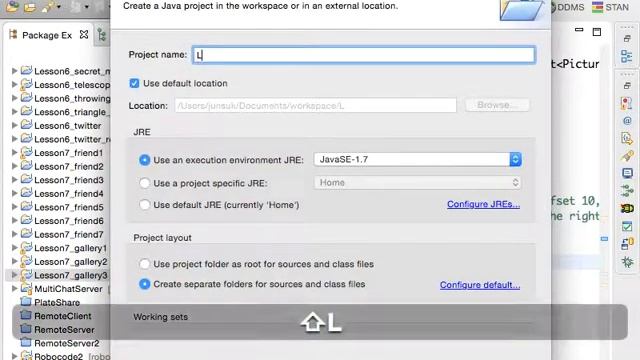640x360 pixels.
Task: Restore the lower minimized view stack
Action: click(x=627, y=85)
